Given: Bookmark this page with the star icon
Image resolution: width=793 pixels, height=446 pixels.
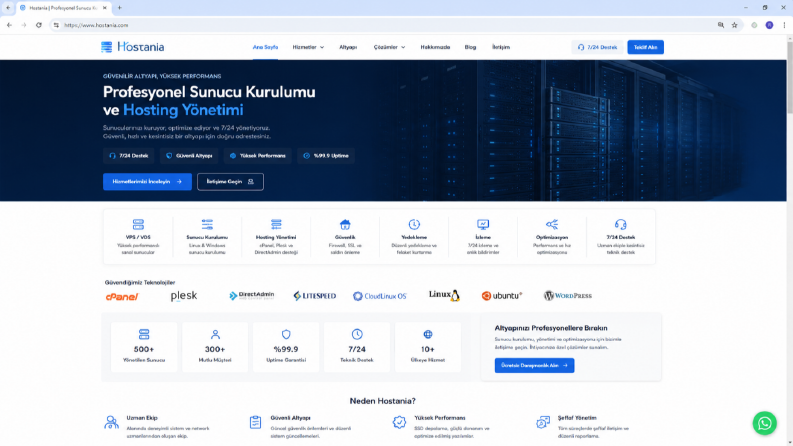Looking at the screenshot, I should pyautogui.click(x=734, y=25).
